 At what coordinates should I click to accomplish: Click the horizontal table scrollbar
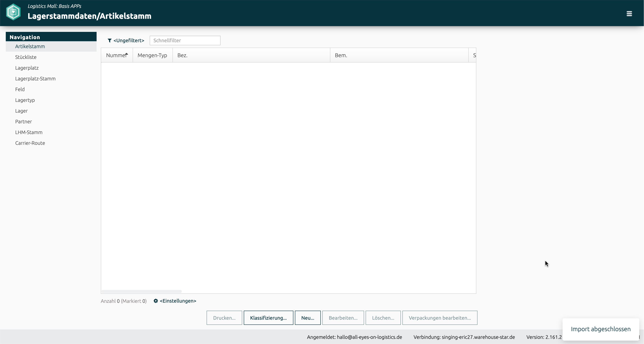tap(141, 291)
